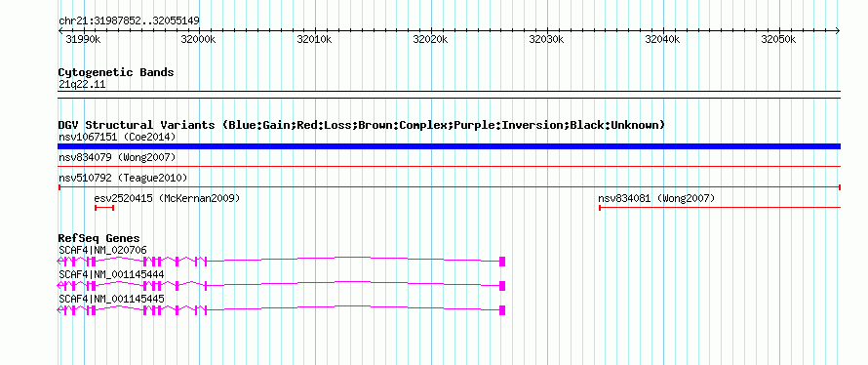Click the 32030k ruler tick label
This screenshot has width=868, height=365.
(547, 40)
